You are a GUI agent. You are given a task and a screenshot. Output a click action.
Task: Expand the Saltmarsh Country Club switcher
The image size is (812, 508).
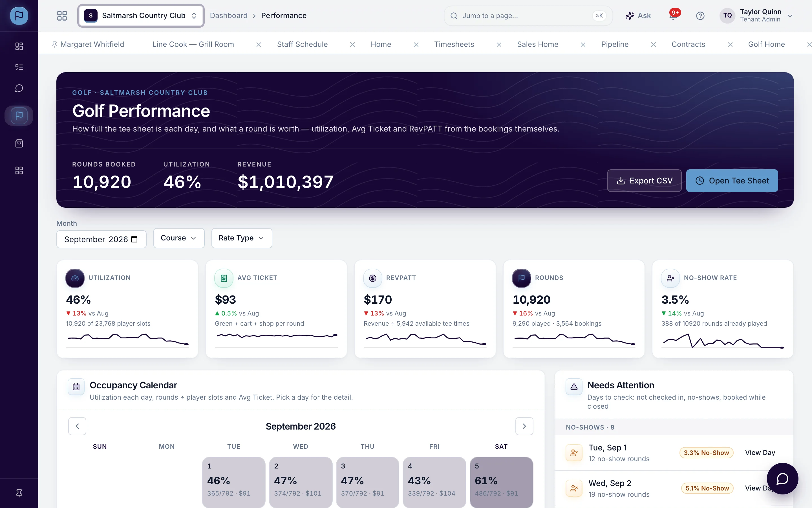[x=141, y=16]
